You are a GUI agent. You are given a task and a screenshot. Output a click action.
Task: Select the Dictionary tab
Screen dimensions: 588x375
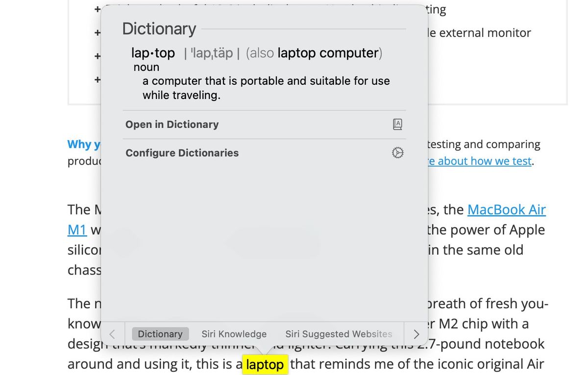tap(160, 333)
